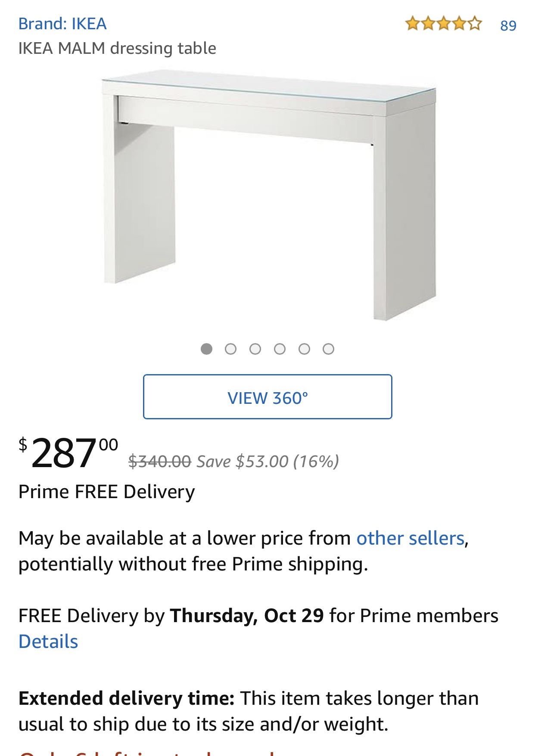Tap the Thursday, Oct 29 delivery date

click(x=247, y=616)
